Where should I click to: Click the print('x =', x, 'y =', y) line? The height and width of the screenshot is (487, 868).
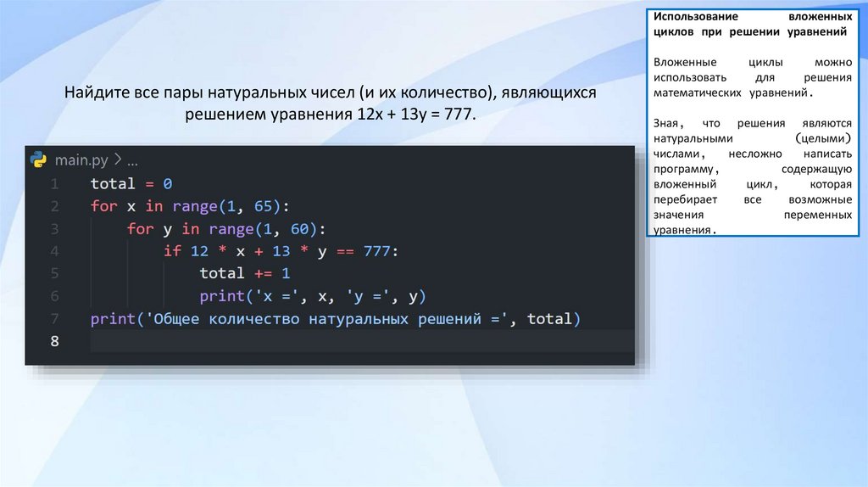click(x=313, y=296)
